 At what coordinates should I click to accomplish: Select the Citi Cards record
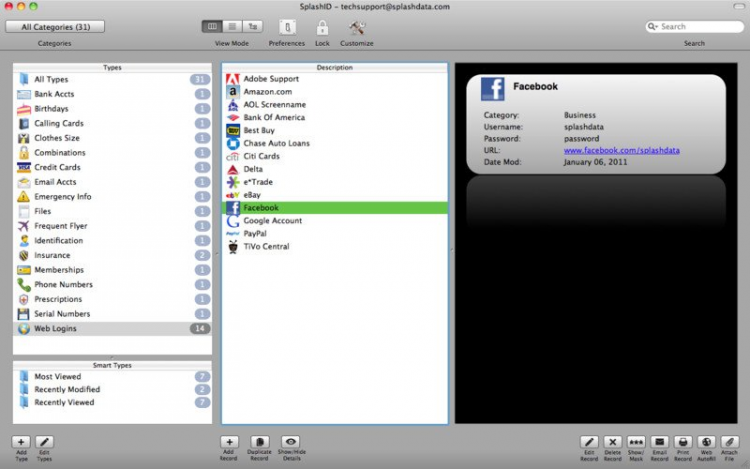335,156
